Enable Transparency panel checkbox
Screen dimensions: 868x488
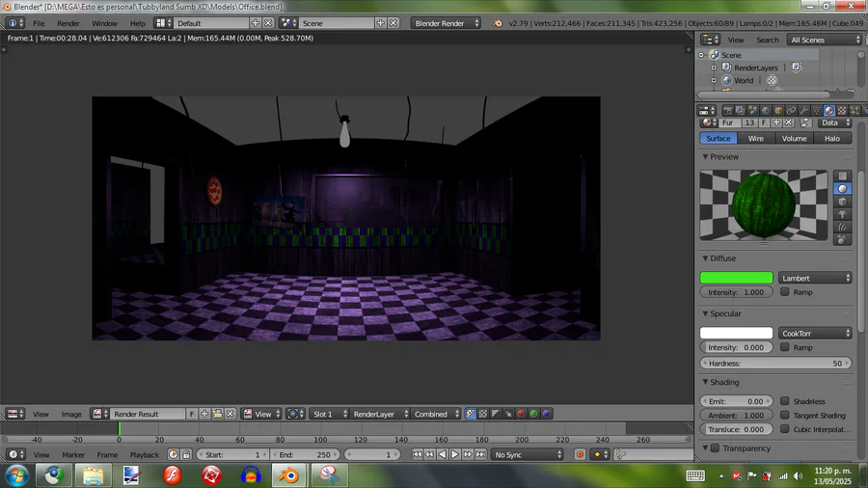tap(716, 448)
